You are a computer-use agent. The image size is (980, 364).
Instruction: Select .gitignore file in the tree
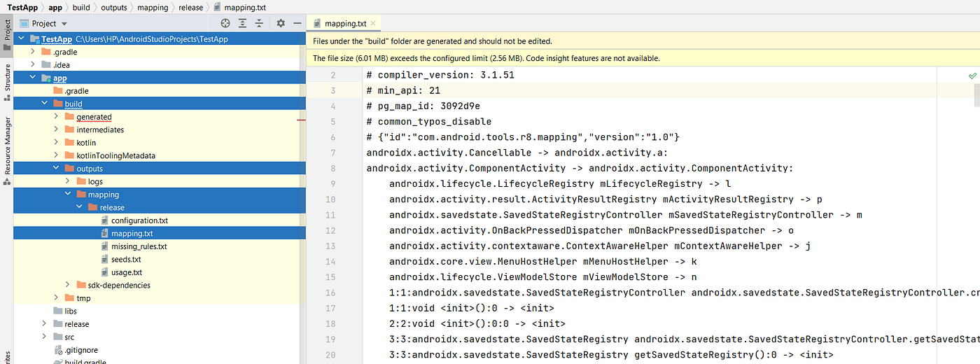tap(81, 350)
